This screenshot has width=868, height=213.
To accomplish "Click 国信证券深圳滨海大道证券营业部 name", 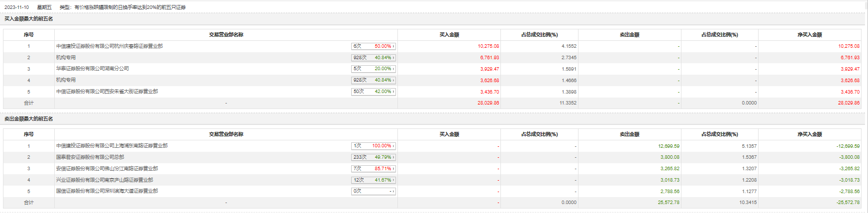I will point(106,191).
